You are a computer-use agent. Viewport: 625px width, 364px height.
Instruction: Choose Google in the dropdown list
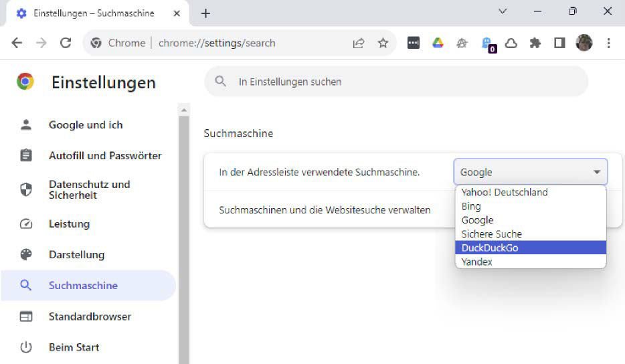(531, 220)
